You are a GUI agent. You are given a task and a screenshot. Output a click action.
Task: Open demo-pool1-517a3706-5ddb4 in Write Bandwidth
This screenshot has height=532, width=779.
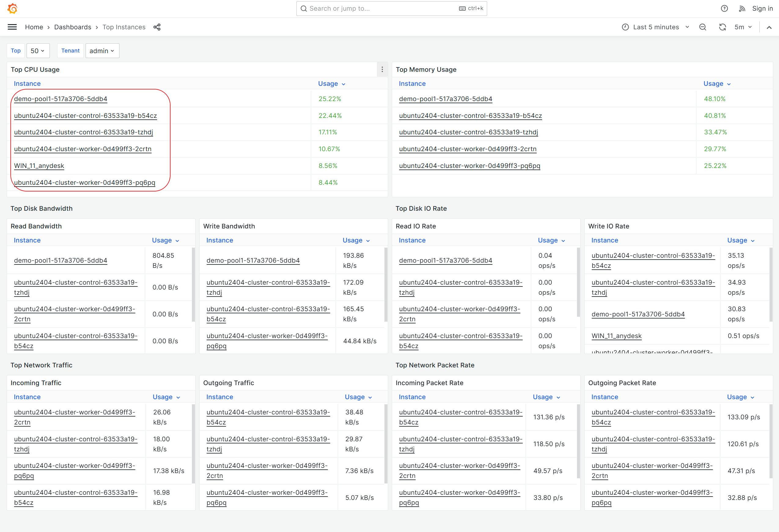pos(253,260)
